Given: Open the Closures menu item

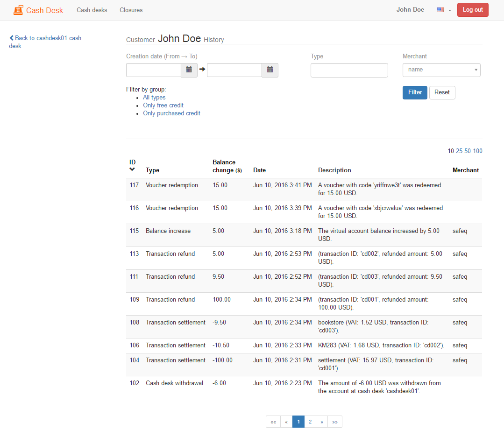Looking at the screenshot, I should point(131,10).
